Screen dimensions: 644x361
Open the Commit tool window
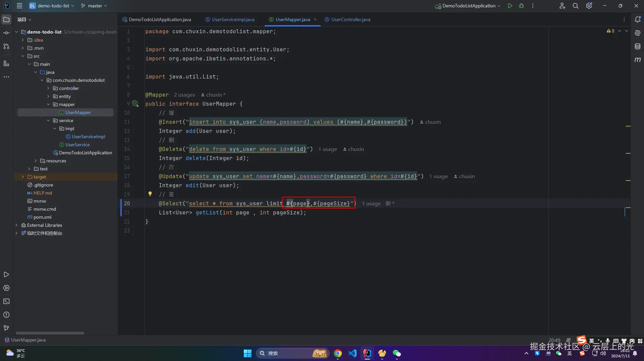(6, 33)
